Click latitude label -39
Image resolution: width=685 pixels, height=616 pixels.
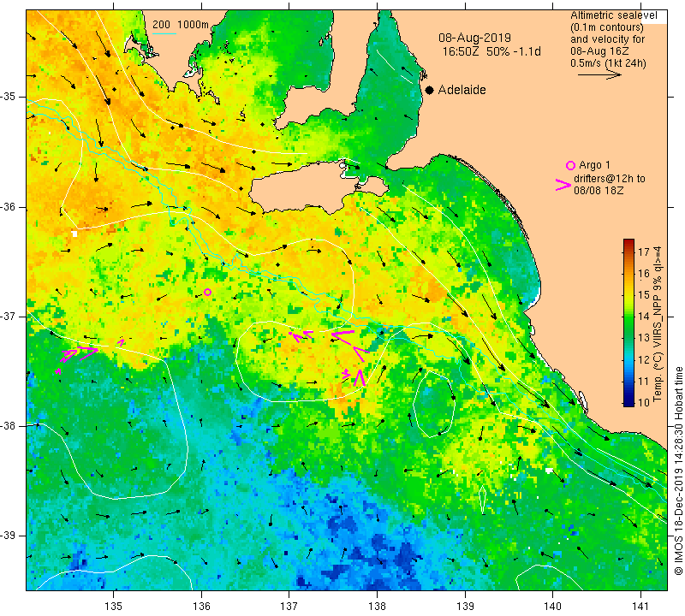pyautogui.click(x=9, y=536)
